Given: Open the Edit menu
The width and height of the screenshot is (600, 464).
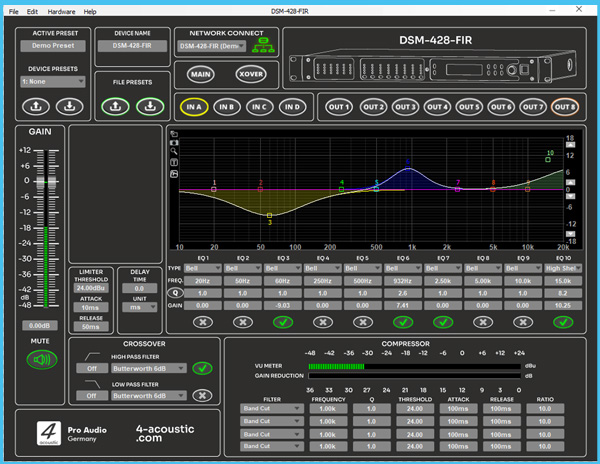Looking at the screenshot, I should point(33,11).
